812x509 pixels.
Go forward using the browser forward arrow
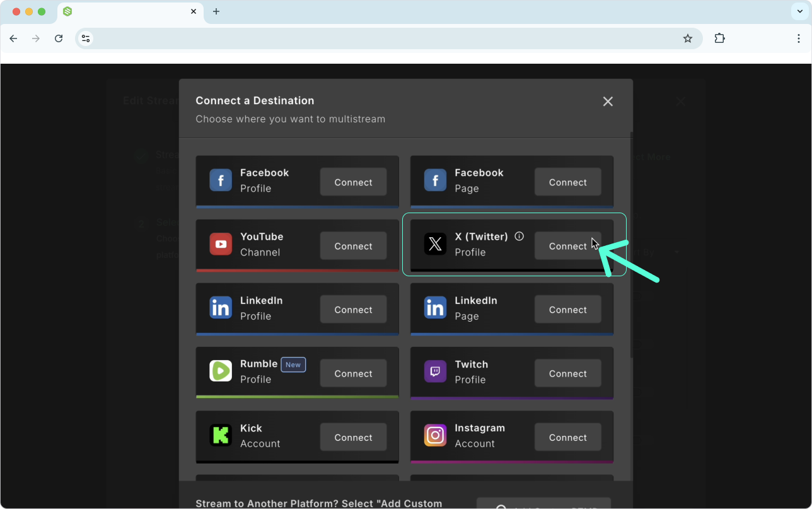[36, 38]
